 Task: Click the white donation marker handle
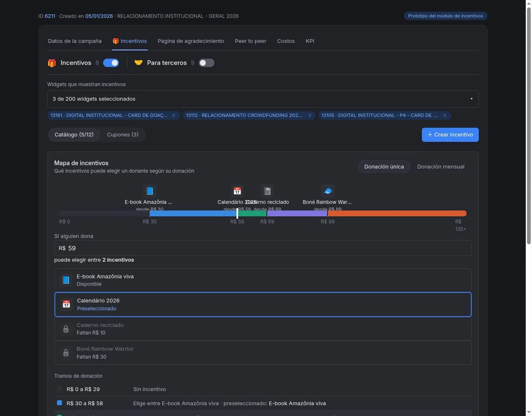237,213
